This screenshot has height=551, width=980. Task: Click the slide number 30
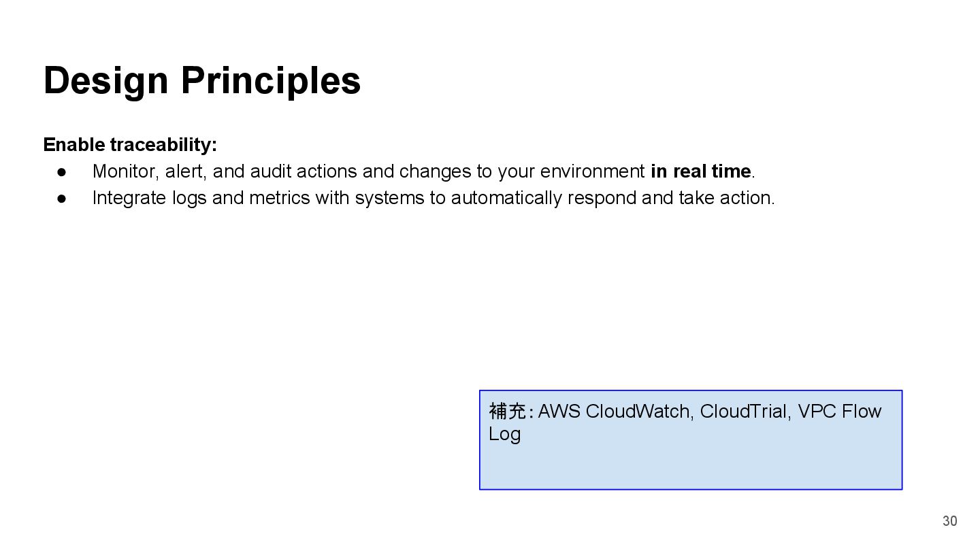[x=949, y=521]
